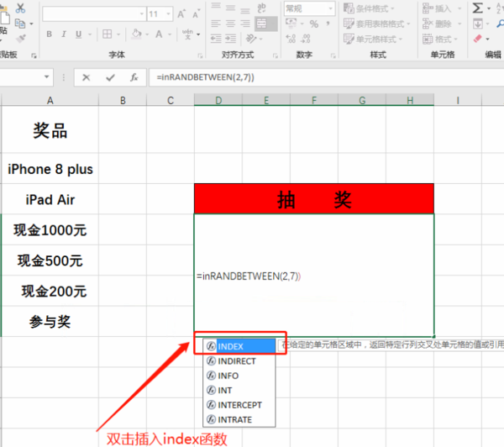This screenshot has width=504, height=447.
Task: Click the Format Painter brush icon
Action: (21, 39)
